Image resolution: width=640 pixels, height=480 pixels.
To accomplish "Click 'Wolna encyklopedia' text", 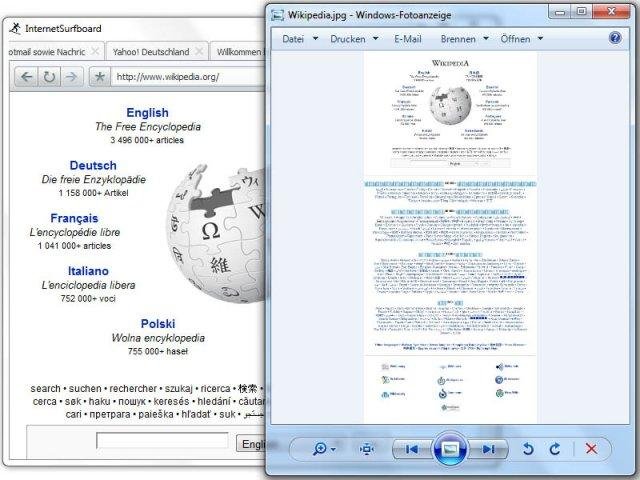I will coord(158,338).
